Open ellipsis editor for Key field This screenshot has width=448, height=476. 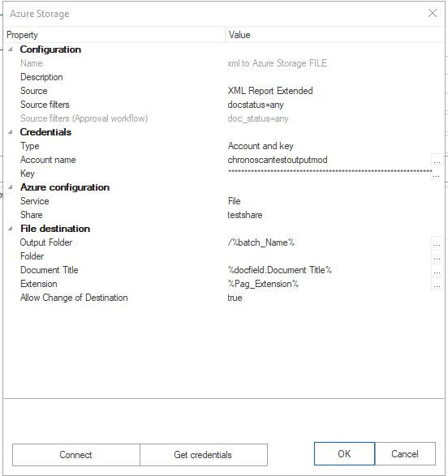tap(436, 174)
